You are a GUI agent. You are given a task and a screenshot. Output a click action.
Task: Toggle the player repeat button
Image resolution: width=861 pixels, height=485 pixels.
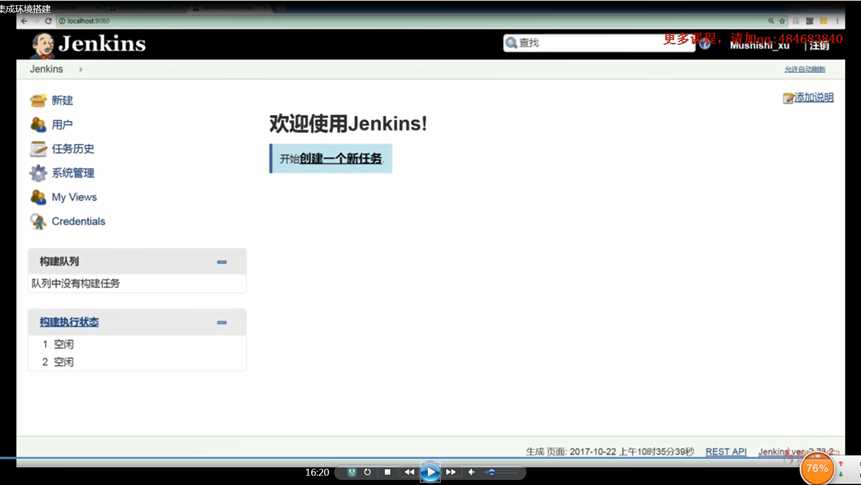coord(367,472)
